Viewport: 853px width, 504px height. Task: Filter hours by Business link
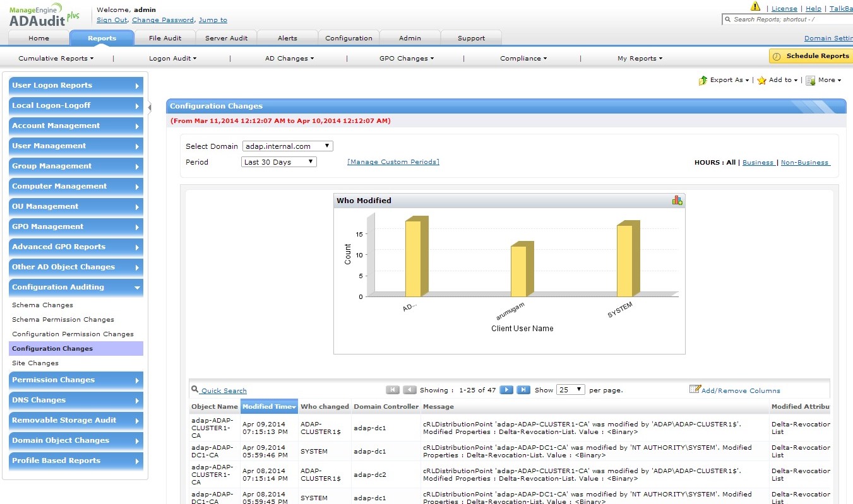tap(758, 163)
